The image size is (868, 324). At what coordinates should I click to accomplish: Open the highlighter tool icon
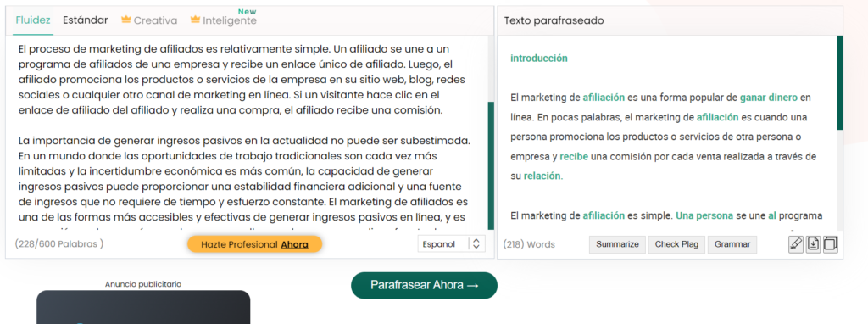[x=795, y=244]
